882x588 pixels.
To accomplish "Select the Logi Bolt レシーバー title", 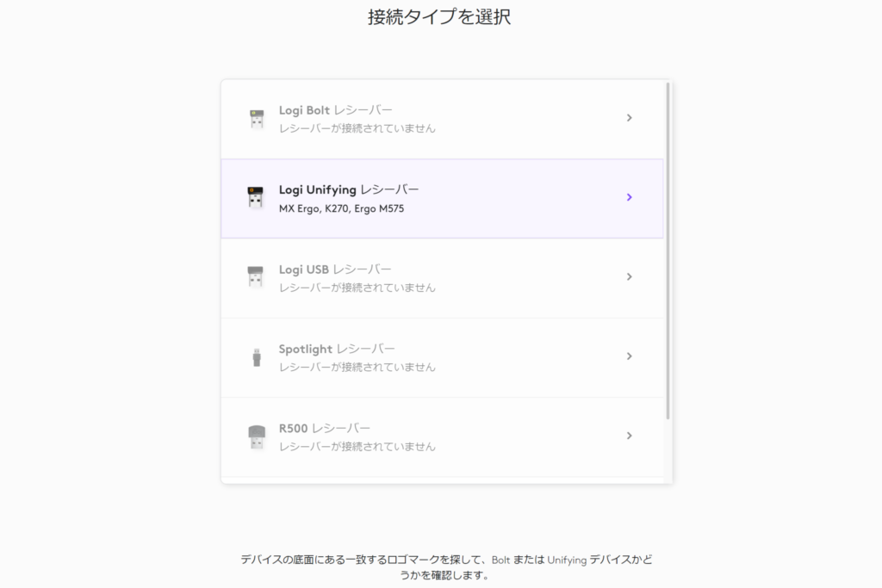I will pyautogui.click(x=335, y=110).
